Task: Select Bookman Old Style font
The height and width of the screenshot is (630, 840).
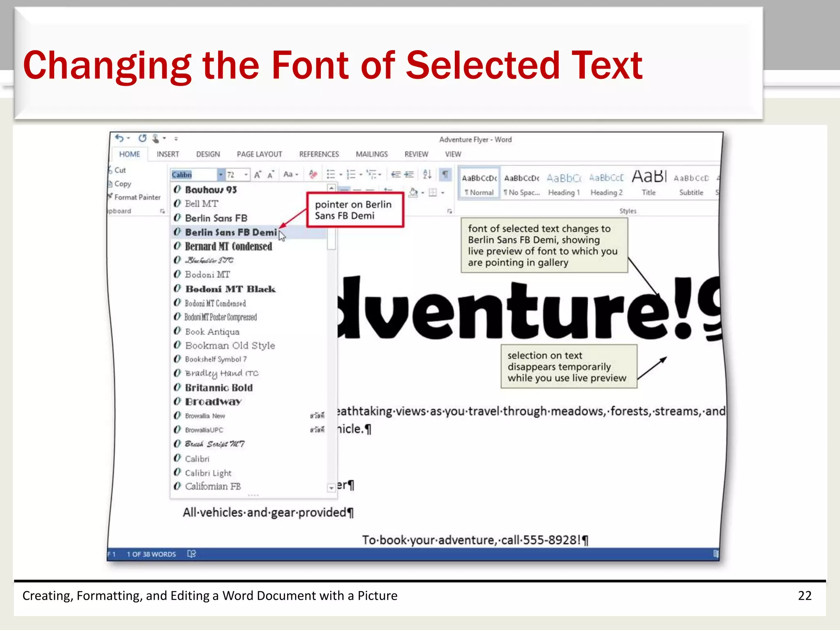Action: coord(249,346)
